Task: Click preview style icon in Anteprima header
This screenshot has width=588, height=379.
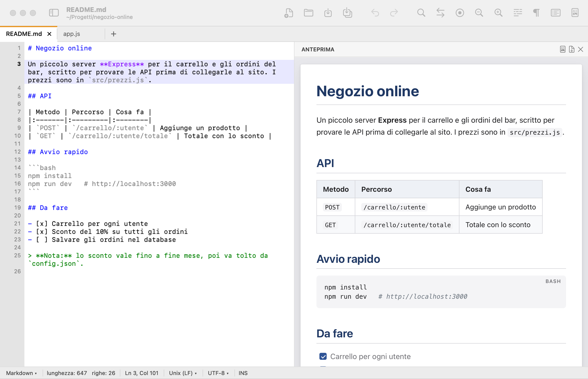Action: click(563, 49)
